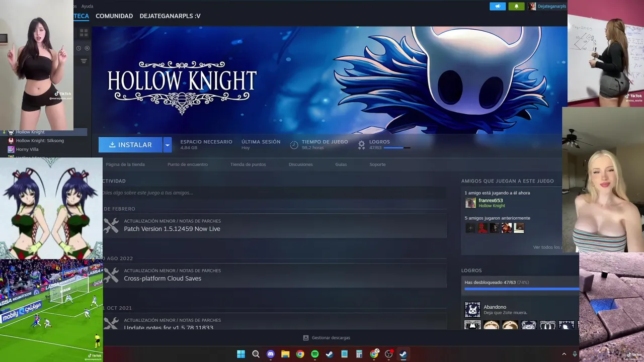Open the Cross-platform Cloud Saves news

pos(163,279)
